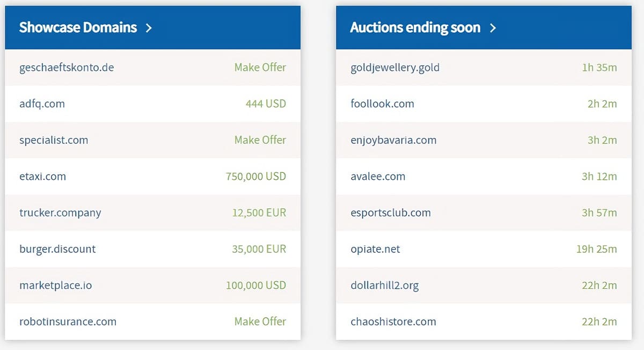The image size is (644, 350).
Task: Open the avalee.com auction listing
Action: tap(377, 176)
